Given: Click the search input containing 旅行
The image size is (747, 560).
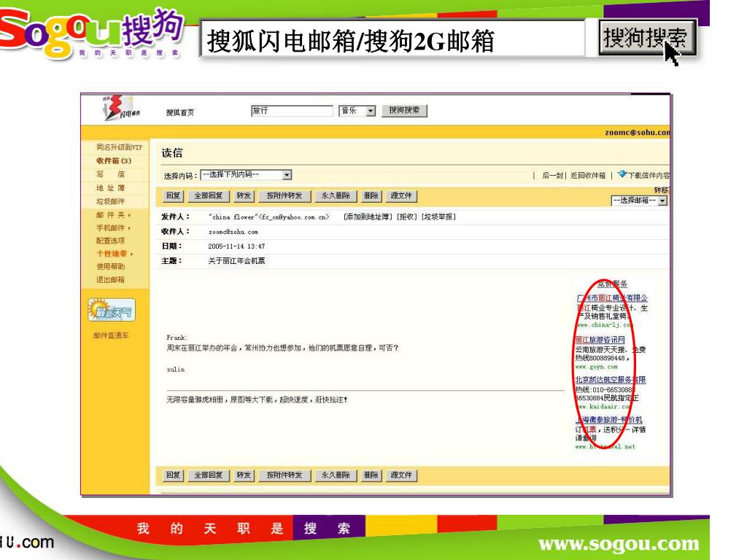Looking at the screenshot, I should coord(292,111).
